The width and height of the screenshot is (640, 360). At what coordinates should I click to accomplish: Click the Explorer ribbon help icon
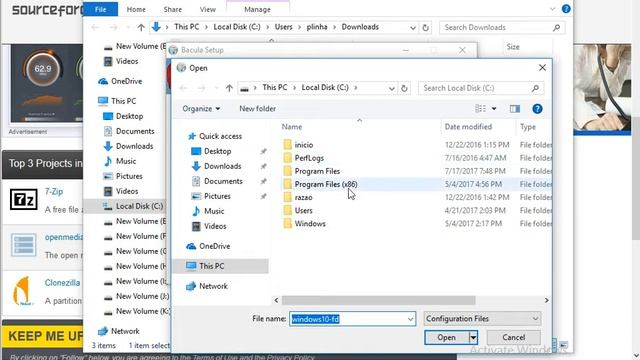pyautogui.click(x=566, y=9)
